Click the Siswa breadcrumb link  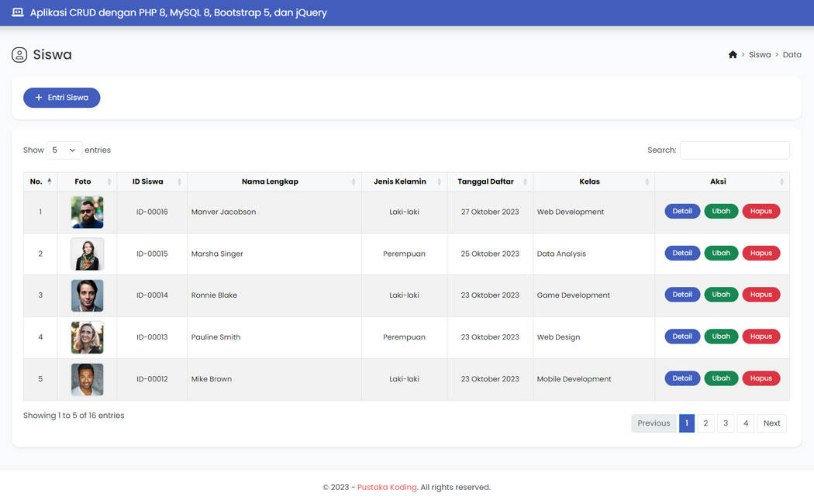coord(760,54)
